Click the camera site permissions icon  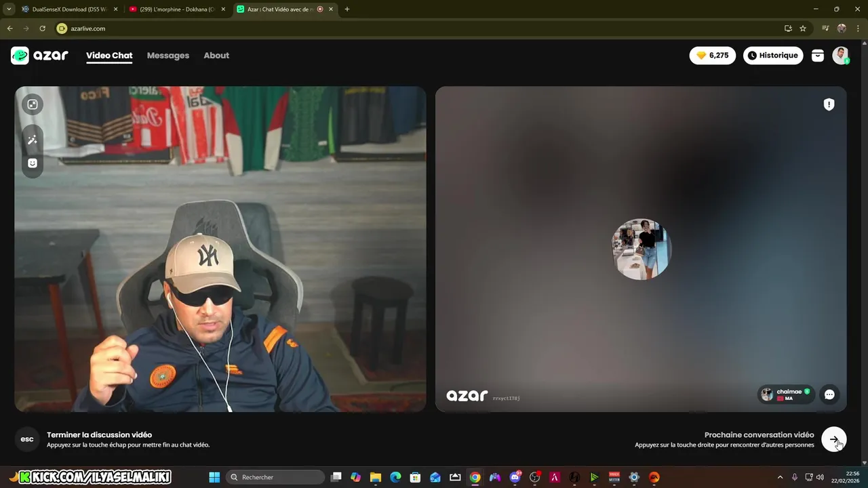click(x=62, y=28)
